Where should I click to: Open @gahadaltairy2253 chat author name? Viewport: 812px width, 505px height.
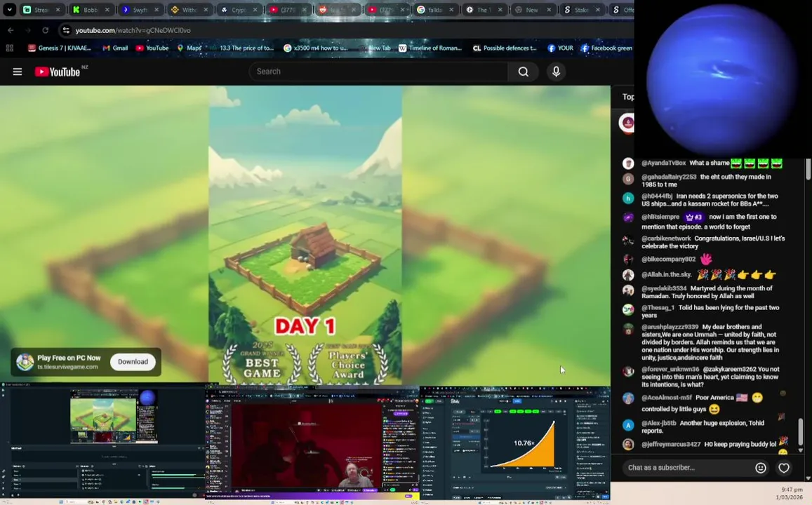[x=669, y=177]
